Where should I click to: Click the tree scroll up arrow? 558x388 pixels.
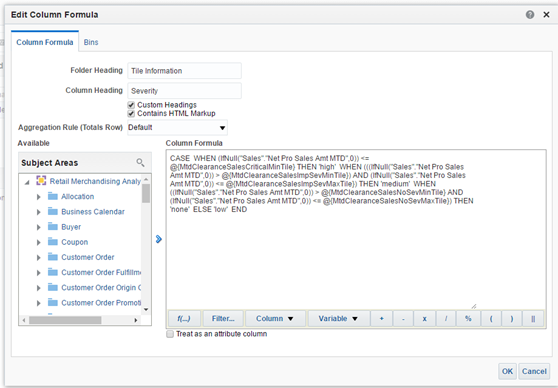click(146, 179)
